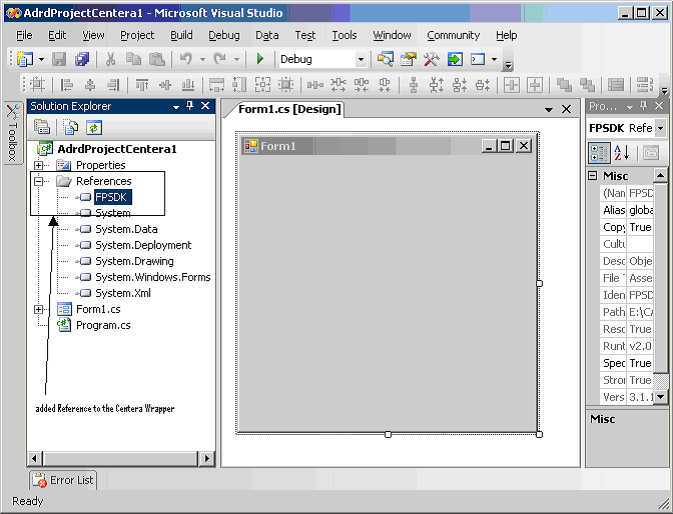673x514 pixels.
Task: Toggle auto-hide pin on Properties panel
Action: tap(643, 106)
